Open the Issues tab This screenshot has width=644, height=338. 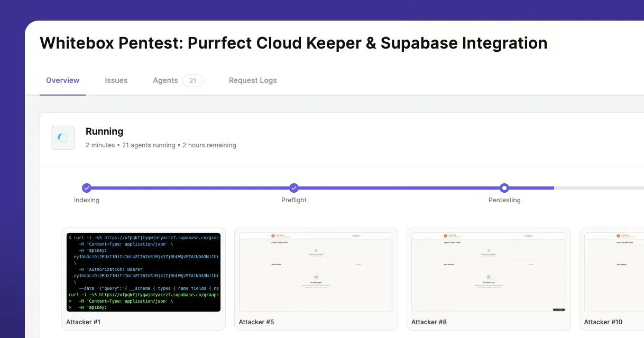click(116, 80)
